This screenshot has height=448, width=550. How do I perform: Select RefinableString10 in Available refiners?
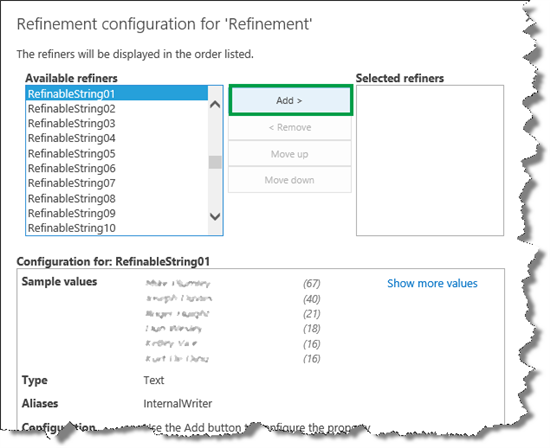click(x=117, y=228)
